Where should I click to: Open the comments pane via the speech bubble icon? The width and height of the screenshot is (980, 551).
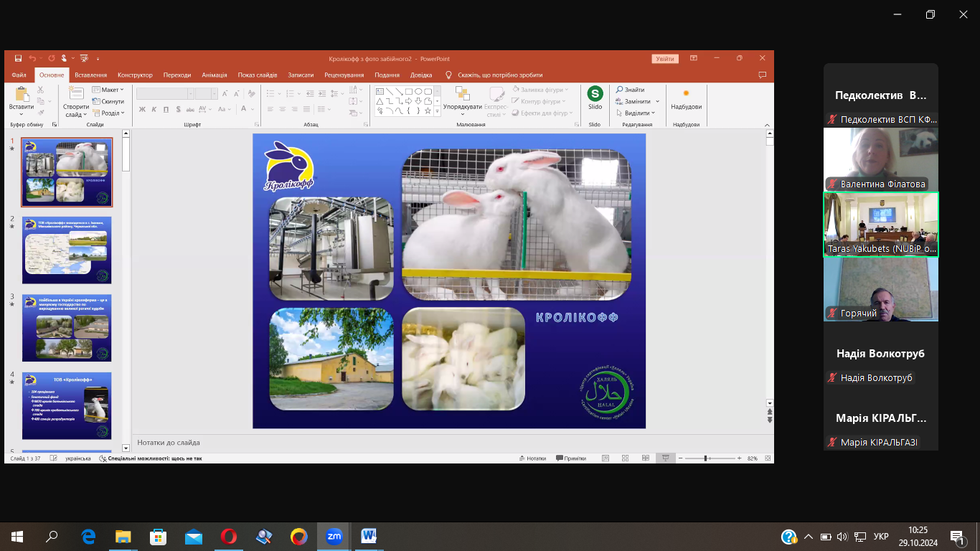(762, 75)
